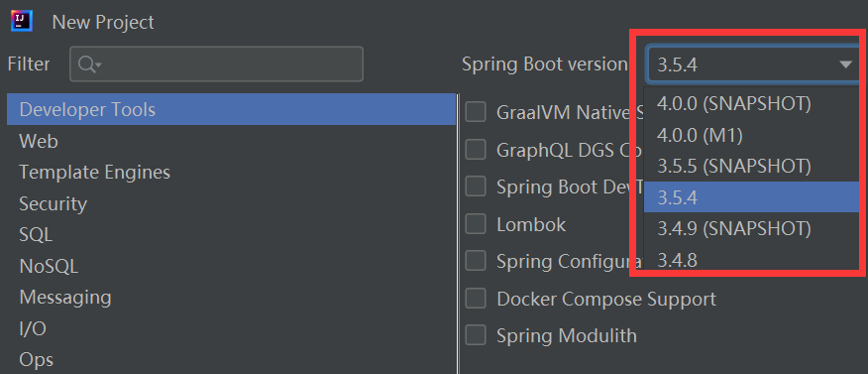Screen dimensions: 868x374
Task: Enable the Lombok checkbox
Action: click(x=475, y=224)
